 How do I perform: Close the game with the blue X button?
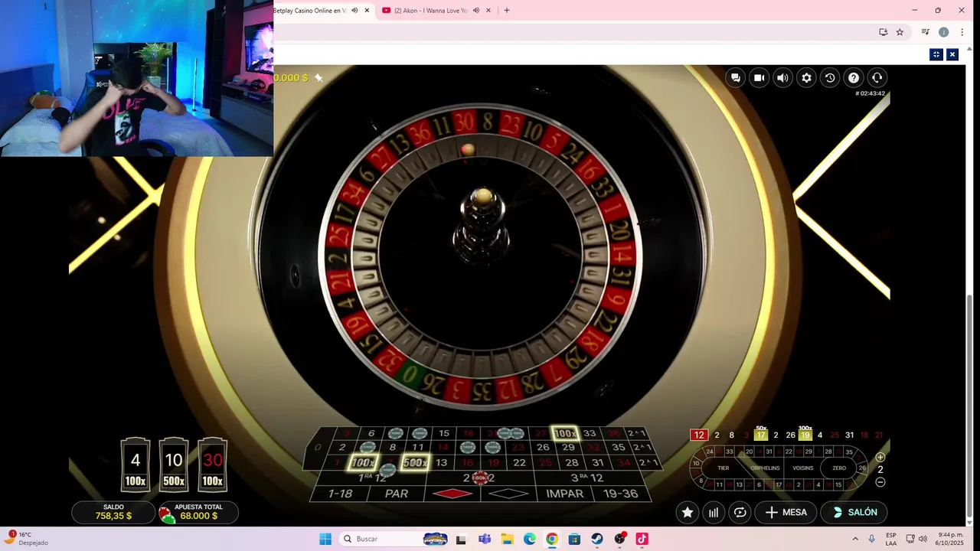[952, 54]
